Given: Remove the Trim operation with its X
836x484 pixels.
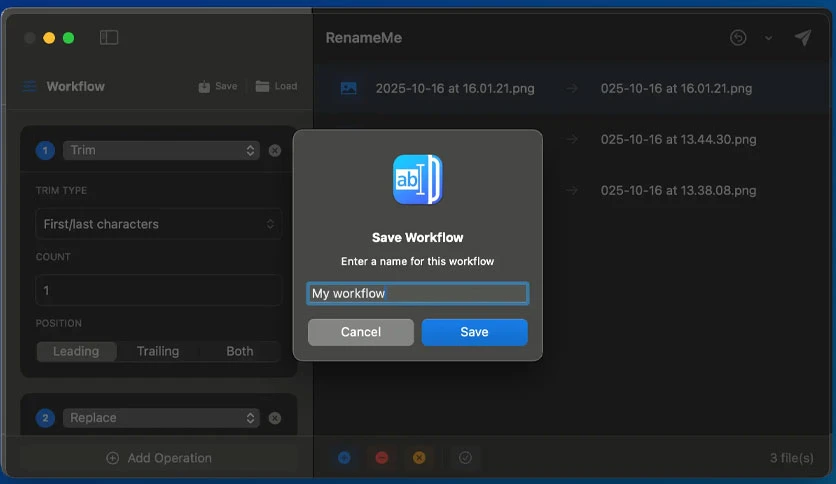Looking at the screenshot, I should click(x=275, y=151).
